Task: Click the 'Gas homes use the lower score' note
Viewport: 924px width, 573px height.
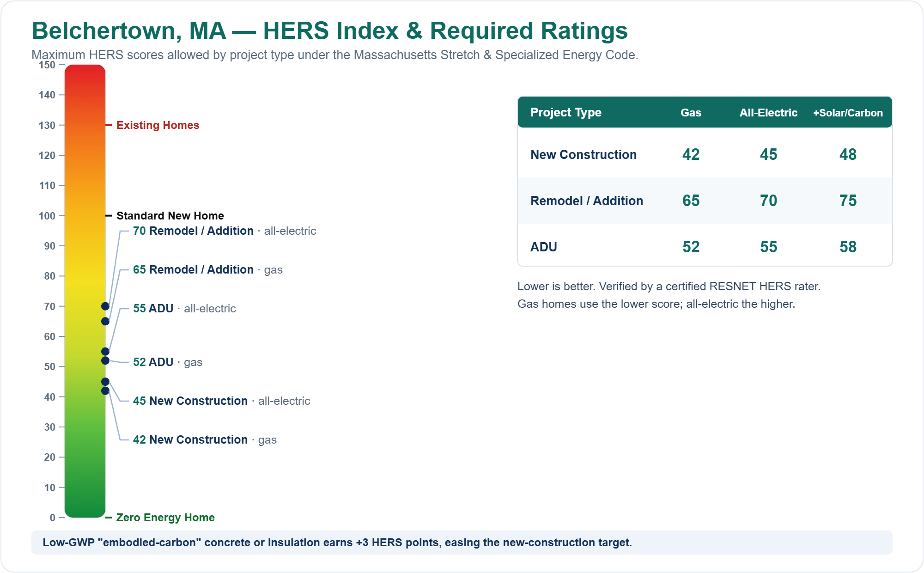Action: pyautogui.click(x=656, y=304)
